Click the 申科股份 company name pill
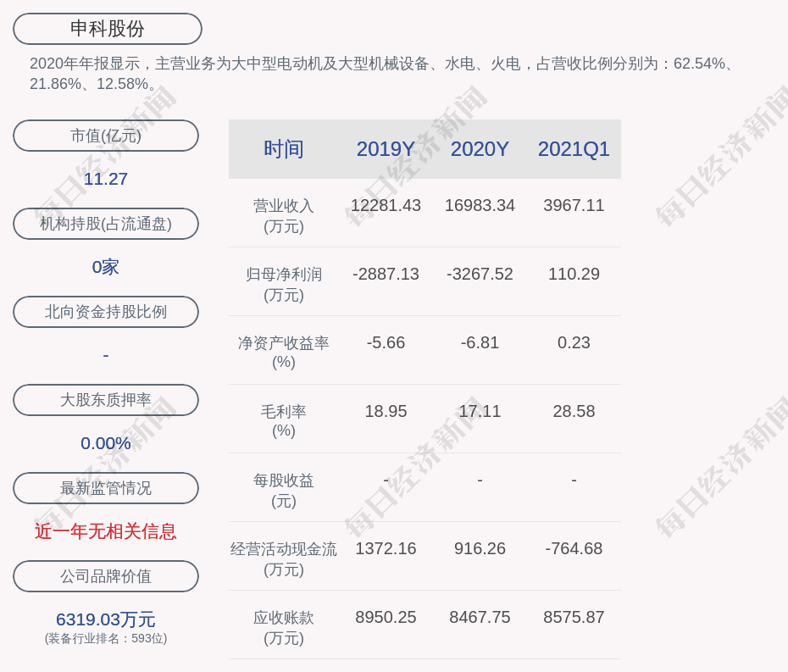This screenshot has height=672, width=788. point(107,29)
